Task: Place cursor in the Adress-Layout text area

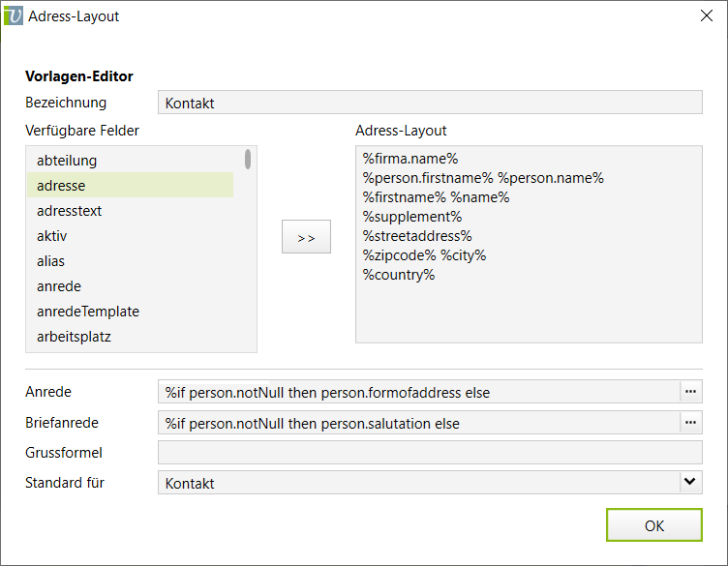Action: [x=528, y=310]
